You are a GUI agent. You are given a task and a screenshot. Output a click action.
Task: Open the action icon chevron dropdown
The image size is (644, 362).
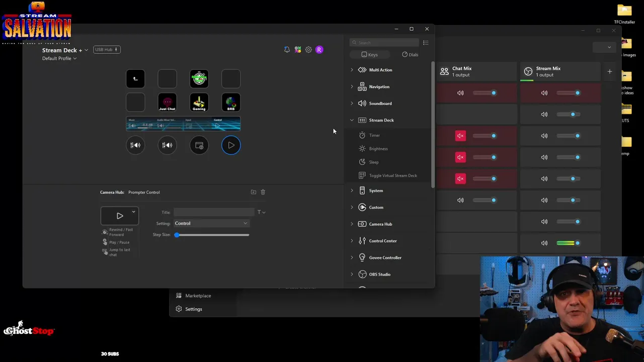click(133, 212)
